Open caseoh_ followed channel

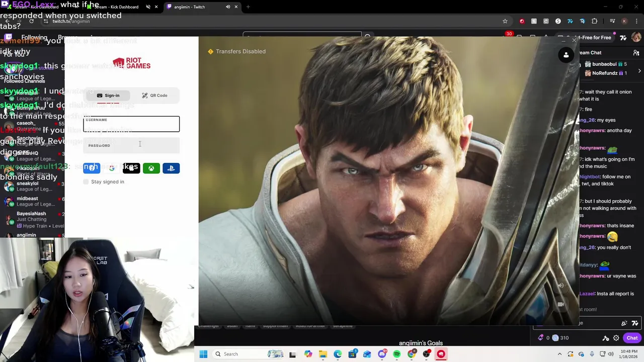click(32, 126)
